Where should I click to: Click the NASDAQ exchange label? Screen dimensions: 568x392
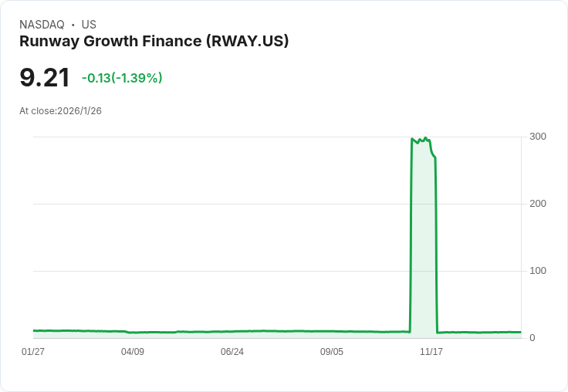(x=42, y=25)
